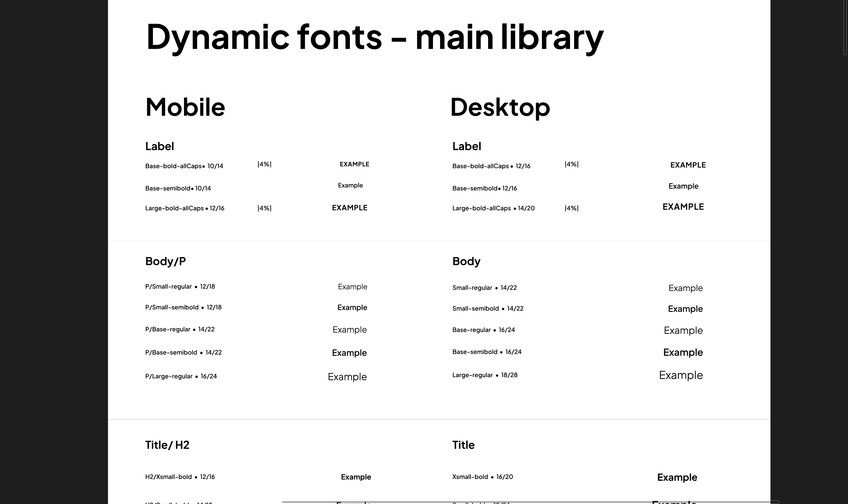The width and height of the screenshot is (848, 504).
Task: Click Example sample next to 'Large-regular • 18/28'
Action: coord(681,375)
